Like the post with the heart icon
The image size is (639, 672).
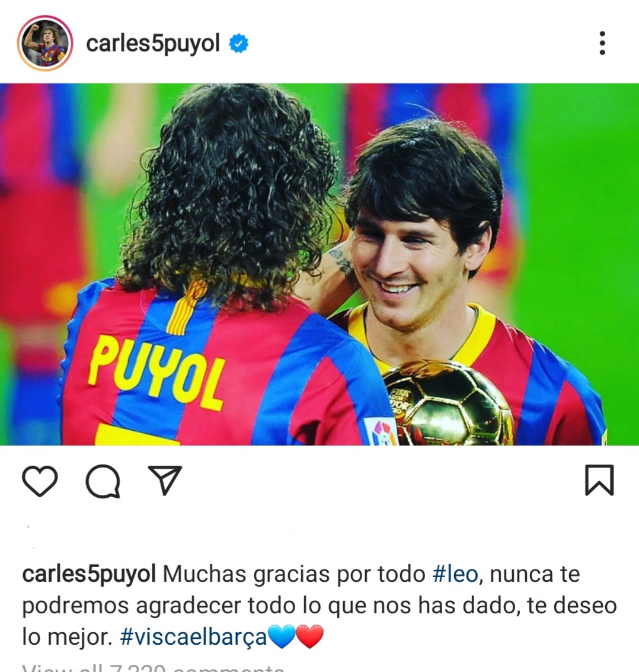pos(40,481)
